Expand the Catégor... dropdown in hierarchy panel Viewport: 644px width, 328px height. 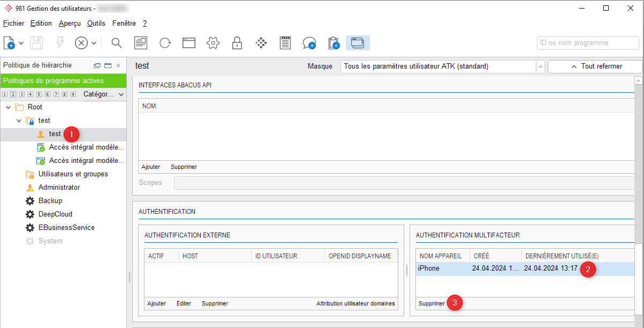(103, 94)
